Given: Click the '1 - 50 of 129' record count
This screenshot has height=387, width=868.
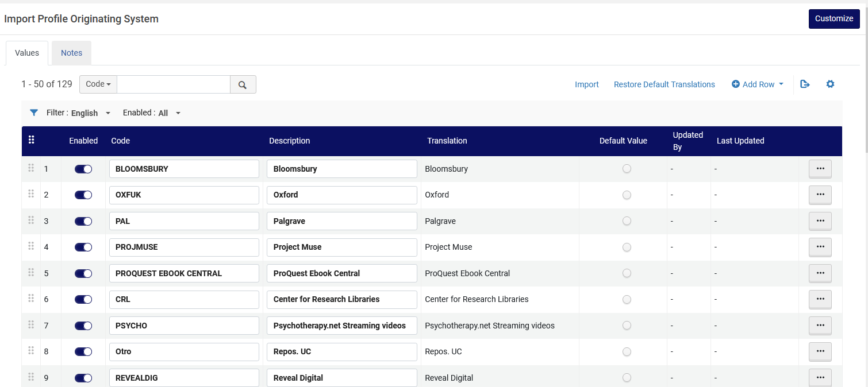Looking at the screenshot, I should pyautogui.click(x=47, y=84).
